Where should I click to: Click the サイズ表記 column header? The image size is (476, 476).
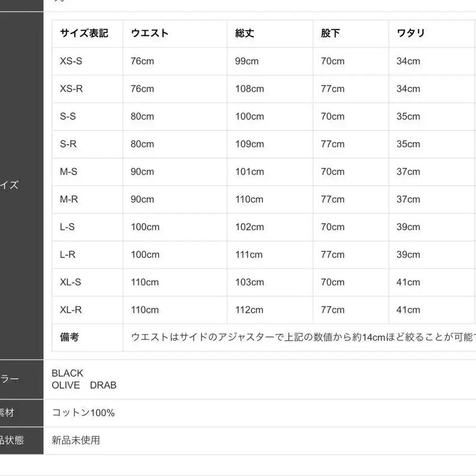click(x=84, y=33)
